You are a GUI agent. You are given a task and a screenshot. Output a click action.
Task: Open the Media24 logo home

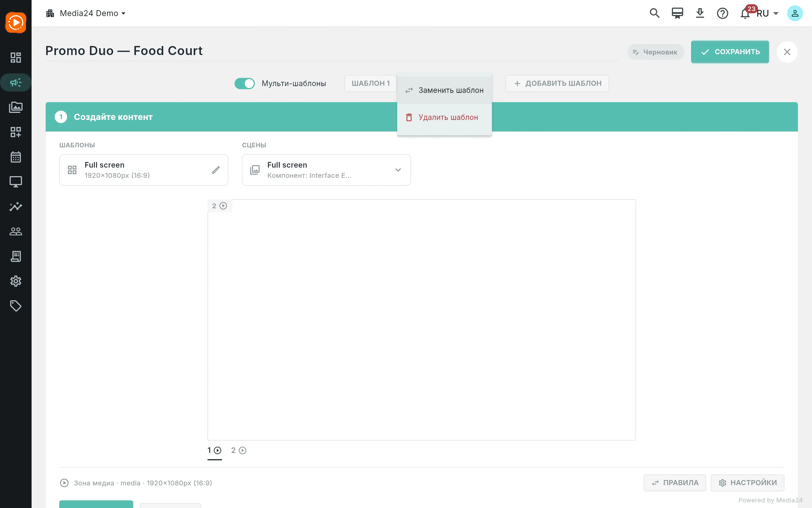click(x=16, y=23)
